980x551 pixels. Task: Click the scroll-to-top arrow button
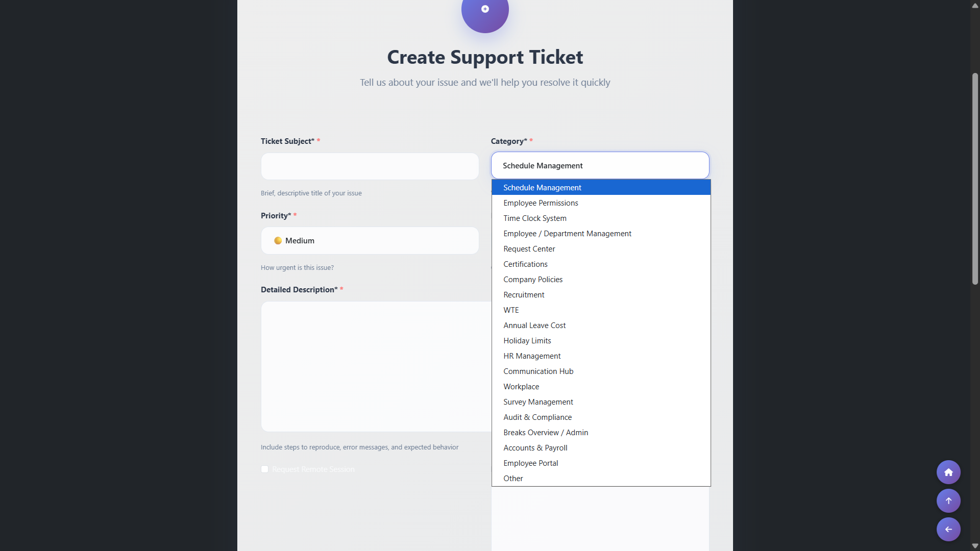coord(948,500)
